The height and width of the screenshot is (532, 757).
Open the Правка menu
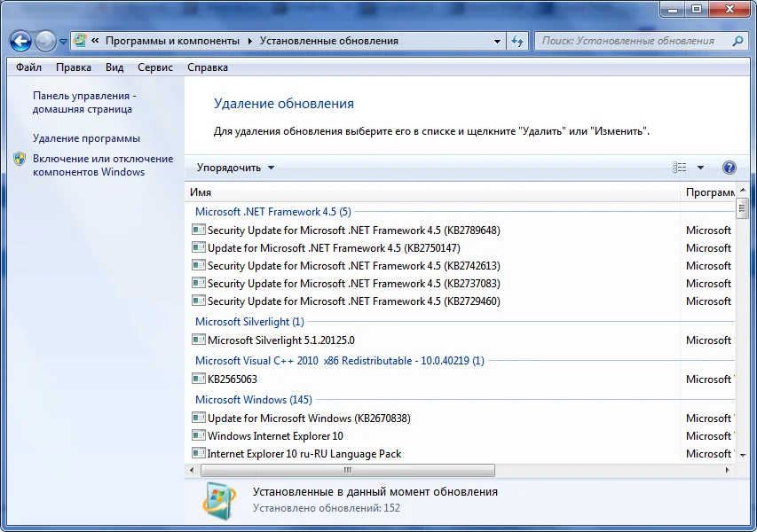pos(74,67)
